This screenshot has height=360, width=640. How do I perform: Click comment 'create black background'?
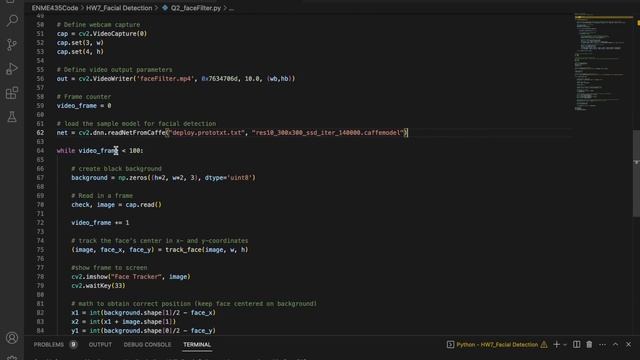pos(116,169)
